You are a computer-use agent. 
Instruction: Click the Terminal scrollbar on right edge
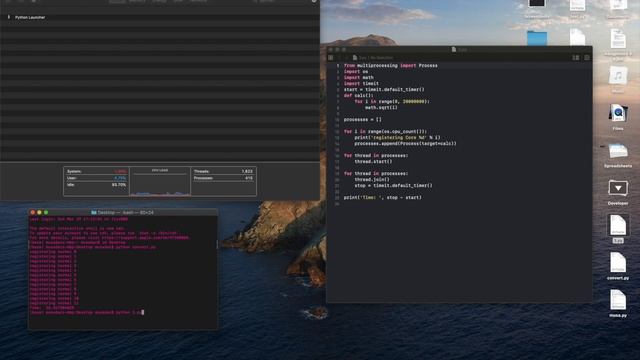pos(216,244)
